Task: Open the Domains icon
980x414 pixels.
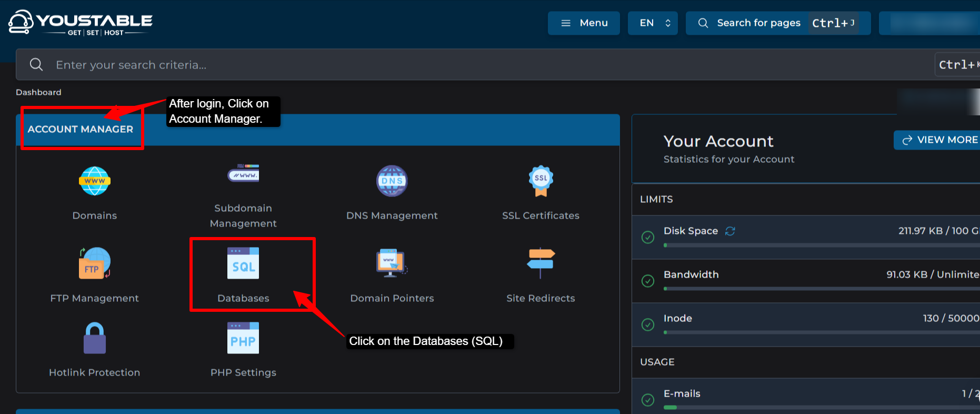Action: 95,181
